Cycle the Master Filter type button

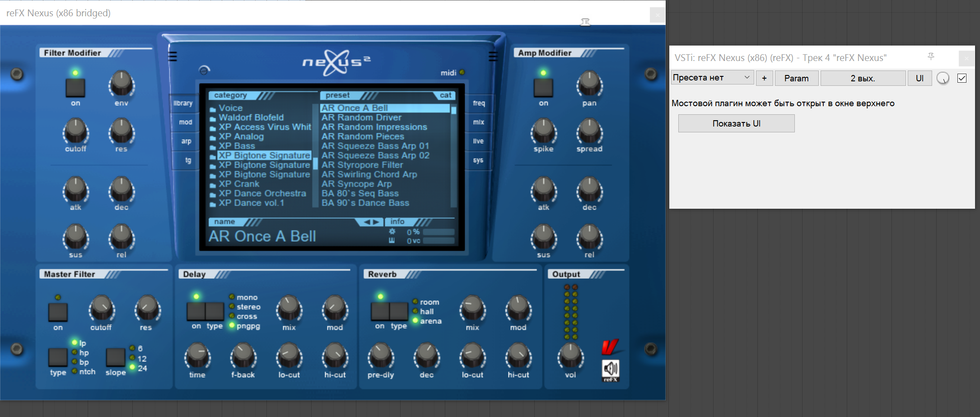(x=58, y=357)
